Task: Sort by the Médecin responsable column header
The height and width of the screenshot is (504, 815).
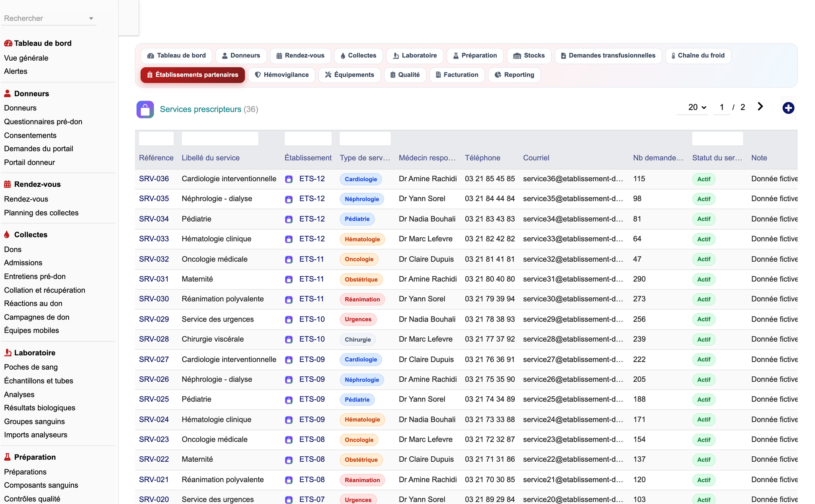Action: coord(427,158)
